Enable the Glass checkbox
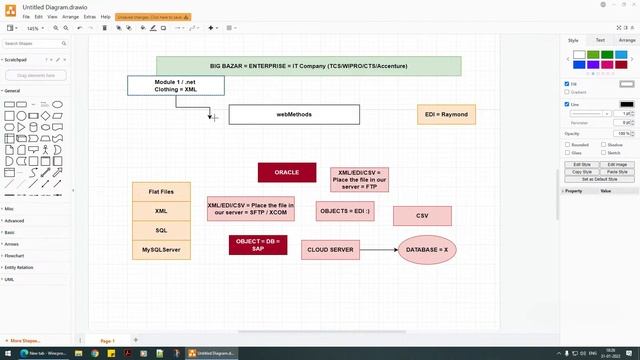 567,153
